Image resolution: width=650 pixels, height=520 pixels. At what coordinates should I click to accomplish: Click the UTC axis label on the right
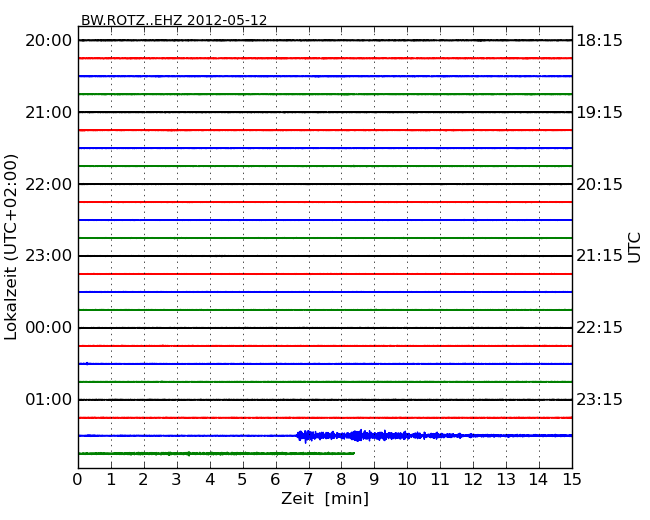[634, 248]
